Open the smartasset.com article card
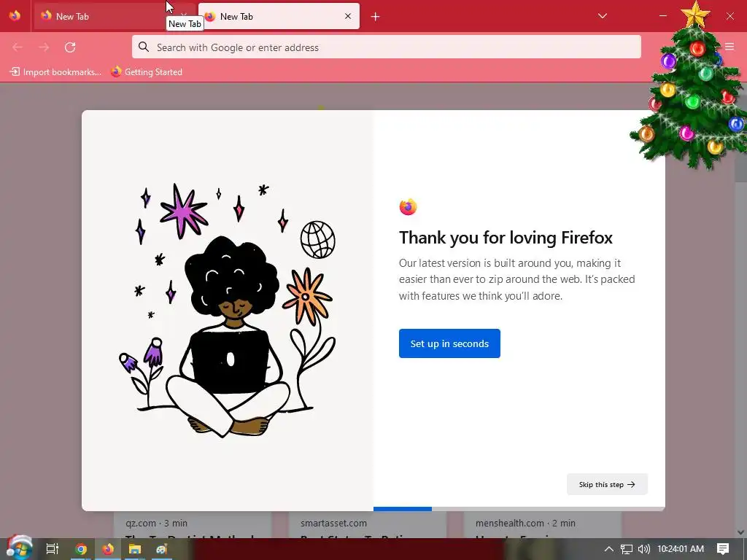The height and width of the screenshot is (560, 747). pyautogui.click(x=368, y=525)
